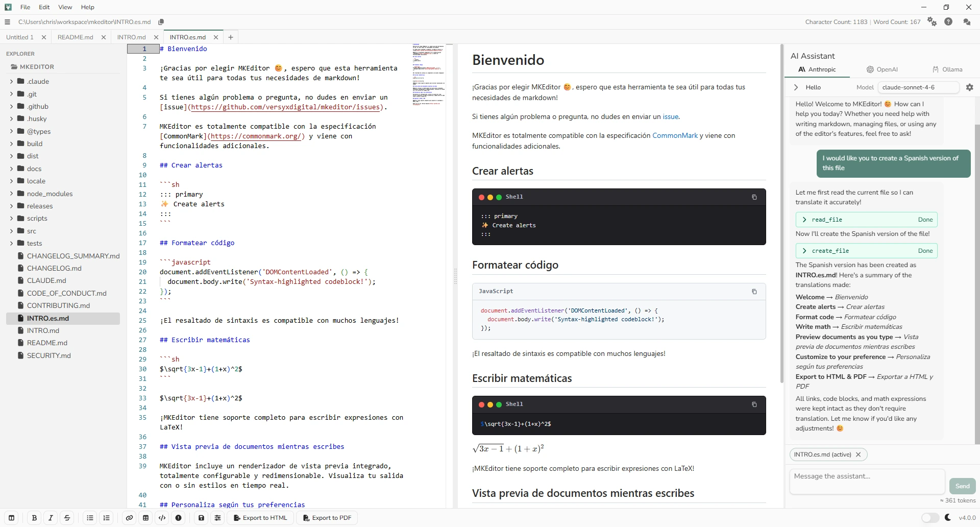
Task: Expand the .github folder
Action: coord(11,106)
